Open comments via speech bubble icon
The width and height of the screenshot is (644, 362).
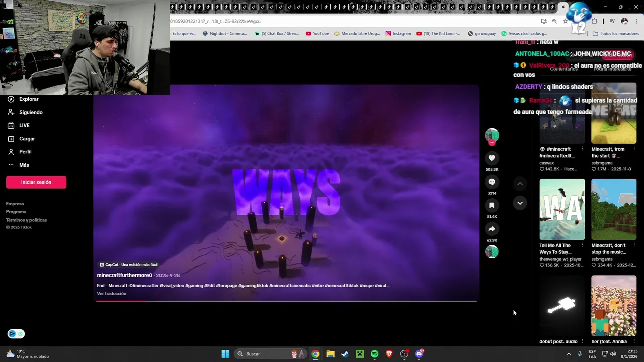click(x=492, y=182)
